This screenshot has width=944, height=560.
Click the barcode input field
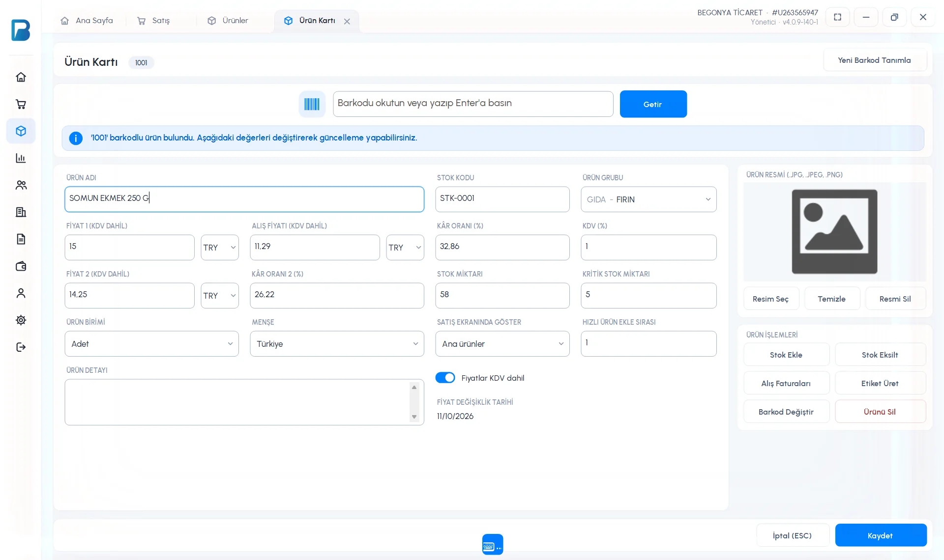(473, 104)
